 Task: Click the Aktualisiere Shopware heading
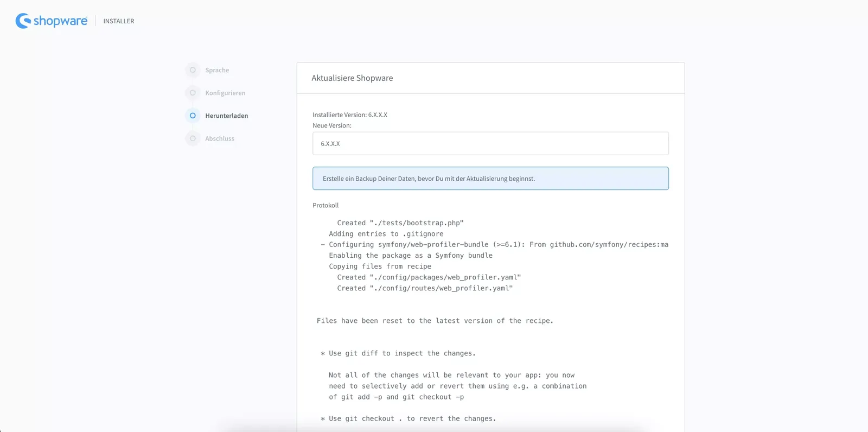tap(352, 78)
